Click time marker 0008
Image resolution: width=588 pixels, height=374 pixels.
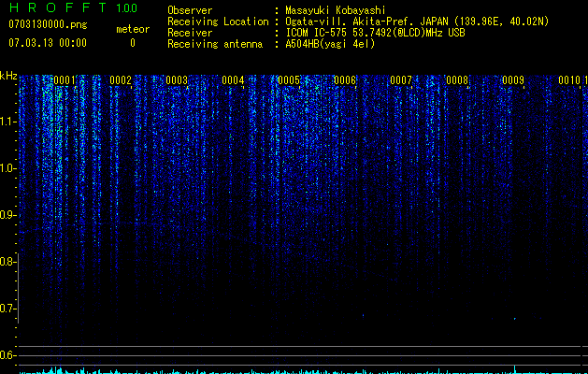coord(457,79)
